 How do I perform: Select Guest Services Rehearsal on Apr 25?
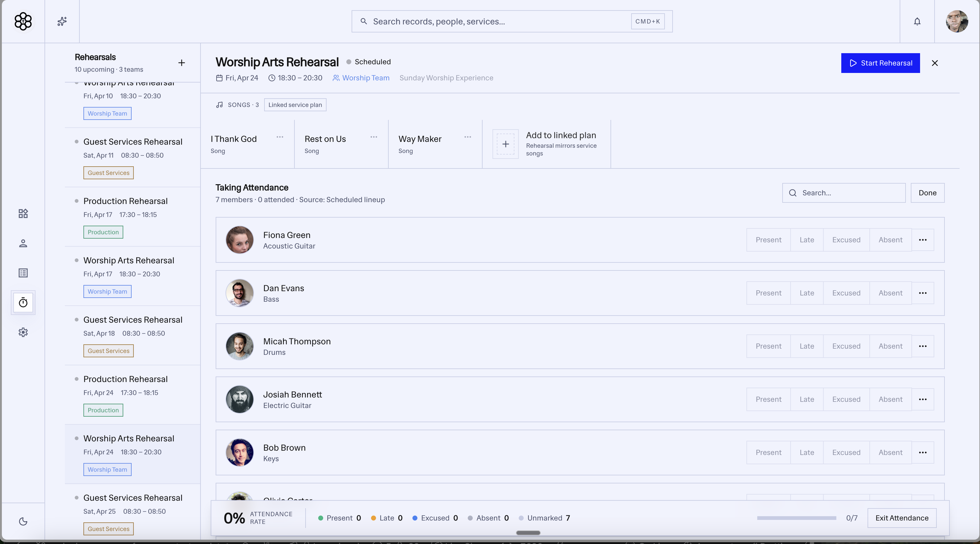click(x=133, y=512)
